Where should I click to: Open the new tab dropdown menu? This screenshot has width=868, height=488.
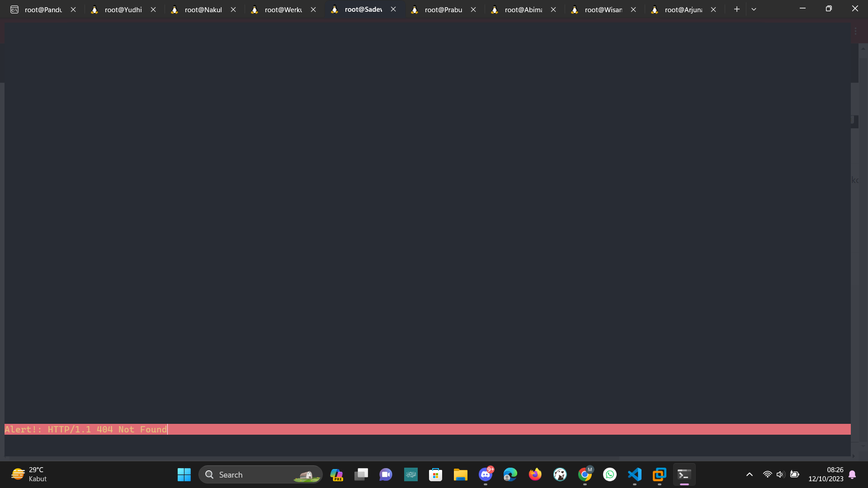(753, 9)
